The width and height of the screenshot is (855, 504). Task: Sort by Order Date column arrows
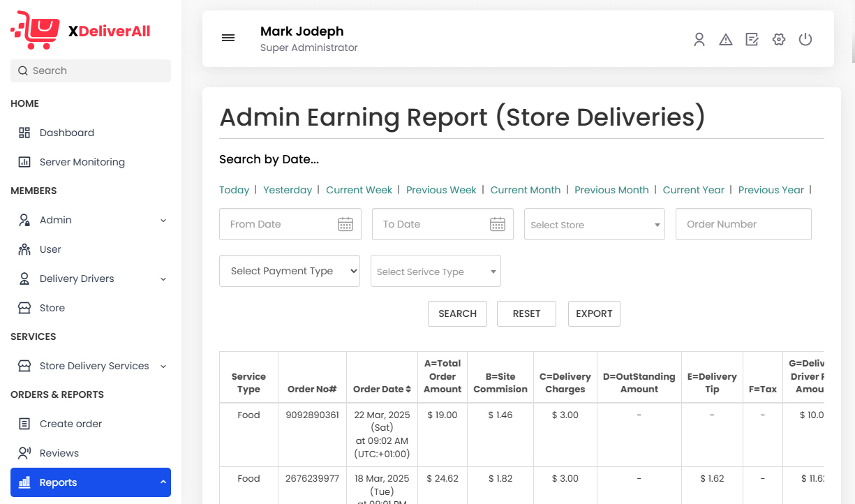(408, 389)
